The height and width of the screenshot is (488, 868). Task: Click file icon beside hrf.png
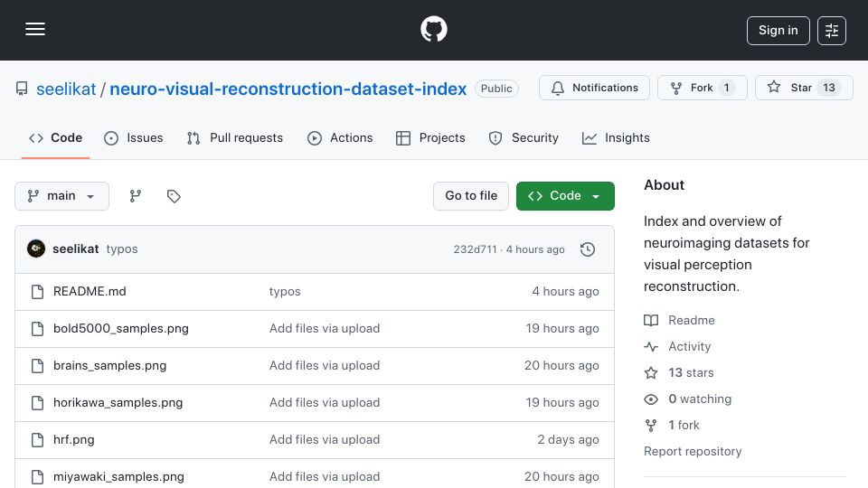click(37, 440)
